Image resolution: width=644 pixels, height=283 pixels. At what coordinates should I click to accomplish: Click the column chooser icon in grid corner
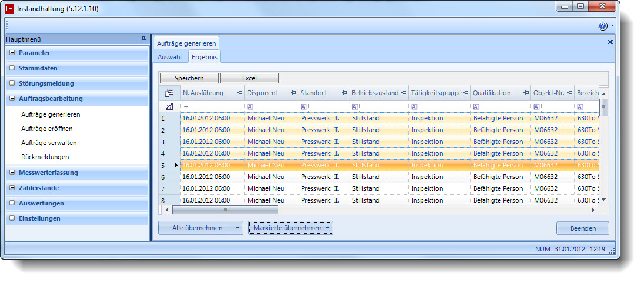[169, 93]
